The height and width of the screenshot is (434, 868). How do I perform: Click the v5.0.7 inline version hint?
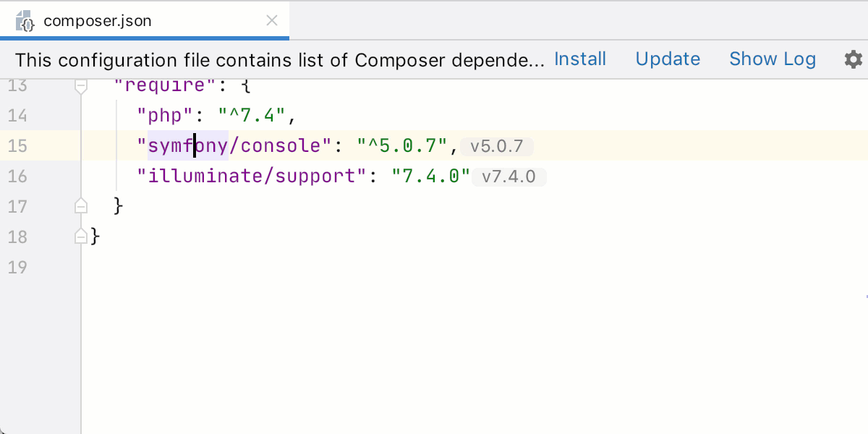pos(497,146)
